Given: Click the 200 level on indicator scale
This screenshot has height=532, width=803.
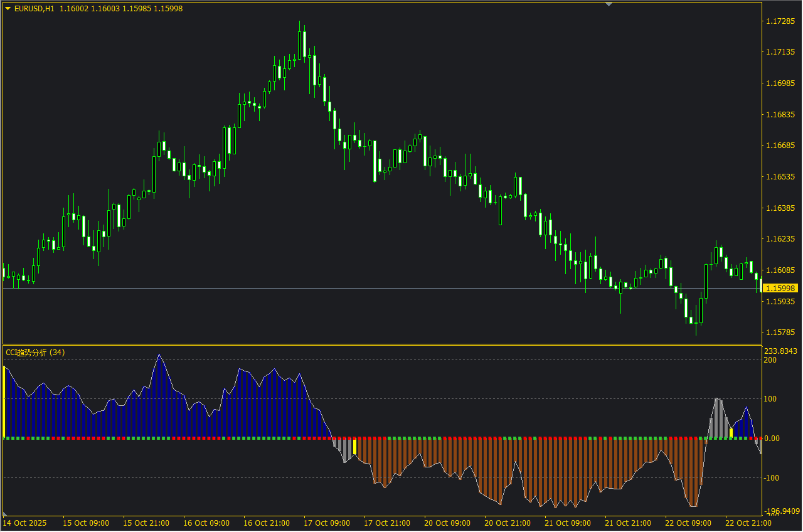Looking at the screenshot, I should [x=770, y=360].
